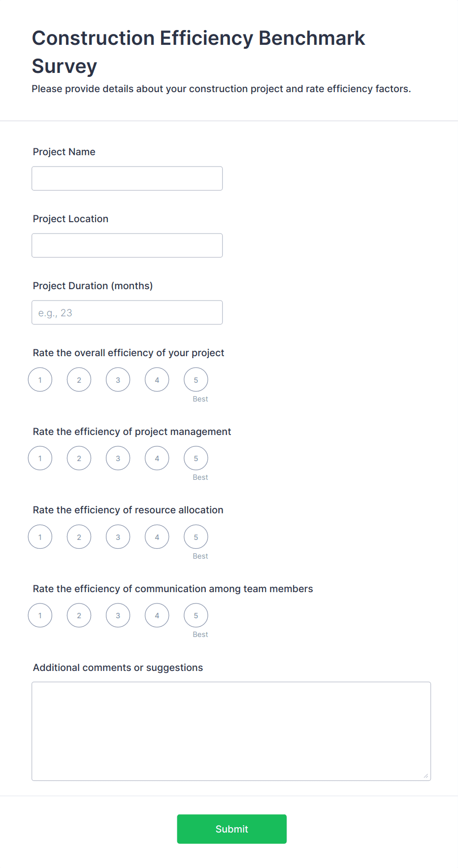458x868 pixels.
Task: Click the Project Name text field
Action: coord(127,178)
